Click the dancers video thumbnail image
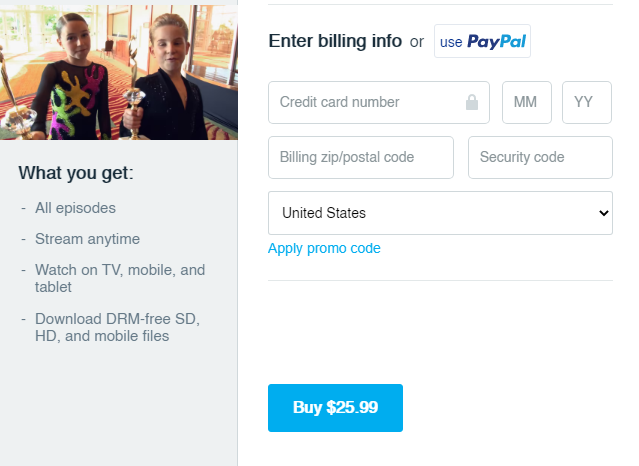Image resolution: width=639 pixels, height=466 pixels. pos(119,73)
